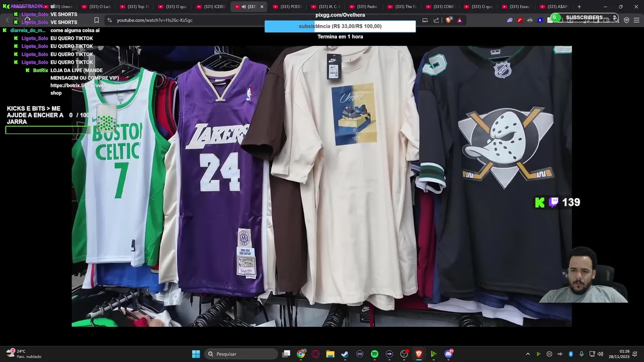Mute the active tab via speaker icon
This screenshot has height=362, width=644.
(x=244, y=7)
